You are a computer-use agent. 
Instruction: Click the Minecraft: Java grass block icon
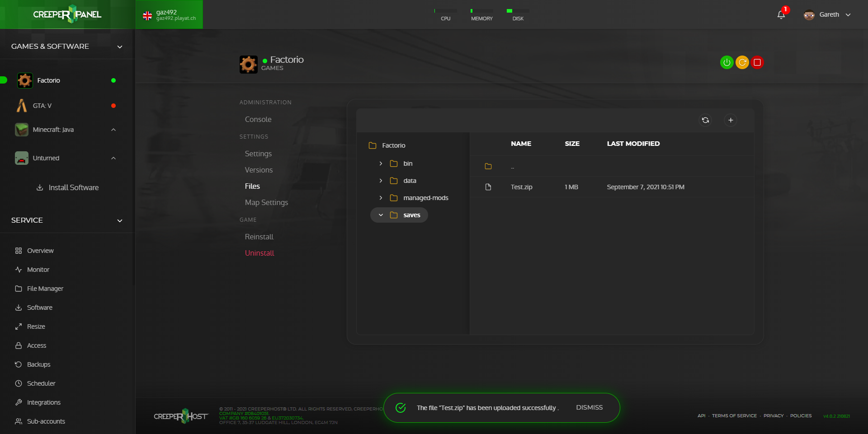[x=22, y=130]
